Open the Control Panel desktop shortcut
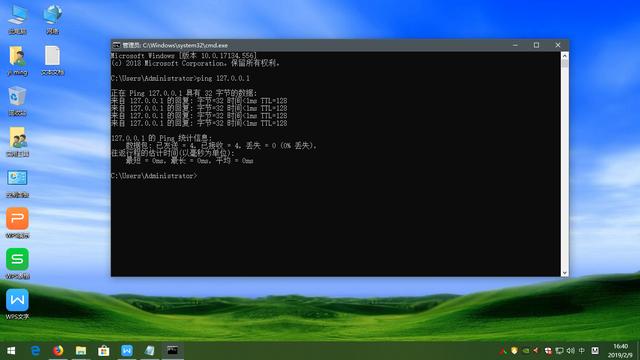Screen dimensions: 640x360 18,183
